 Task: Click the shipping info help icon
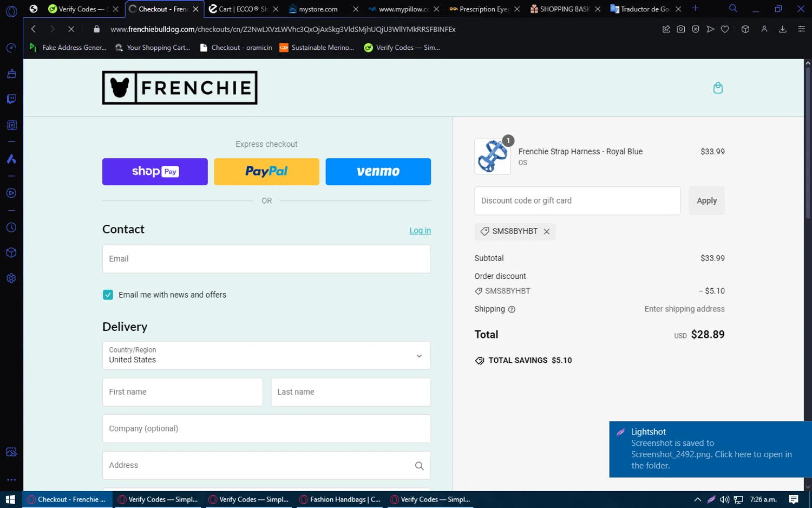coord(512,309)
